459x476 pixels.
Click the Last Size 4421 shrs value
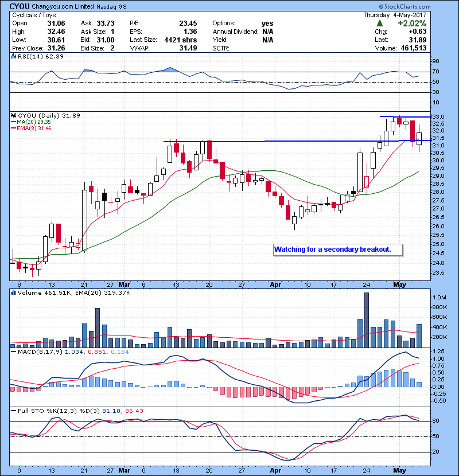point(181,40)
